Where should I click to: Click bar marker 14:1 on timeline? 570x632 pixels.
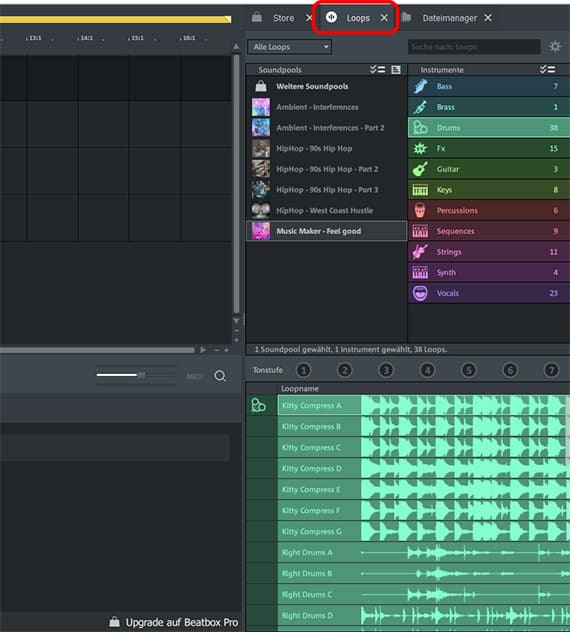(x=86, y=38)
